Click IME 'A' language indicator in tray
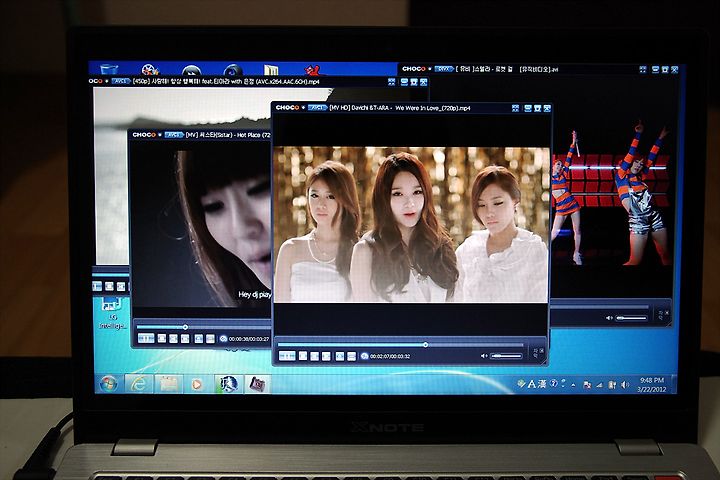Screen dimensions: 720x480 click(532, 384)
